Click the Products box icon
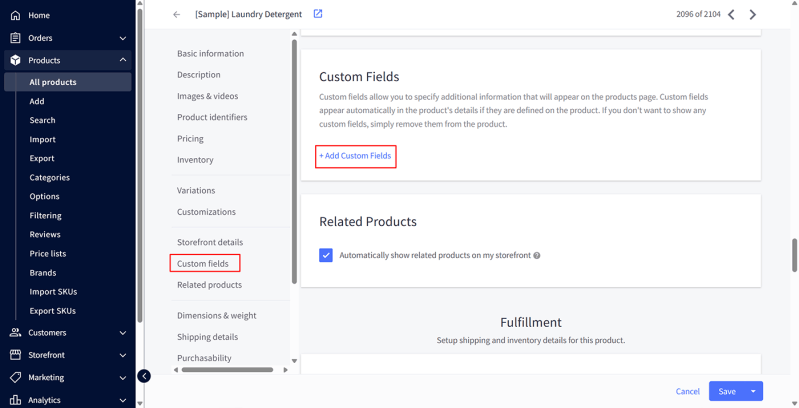The width and height of the screenshot is (799, 408). coord(15,60)
